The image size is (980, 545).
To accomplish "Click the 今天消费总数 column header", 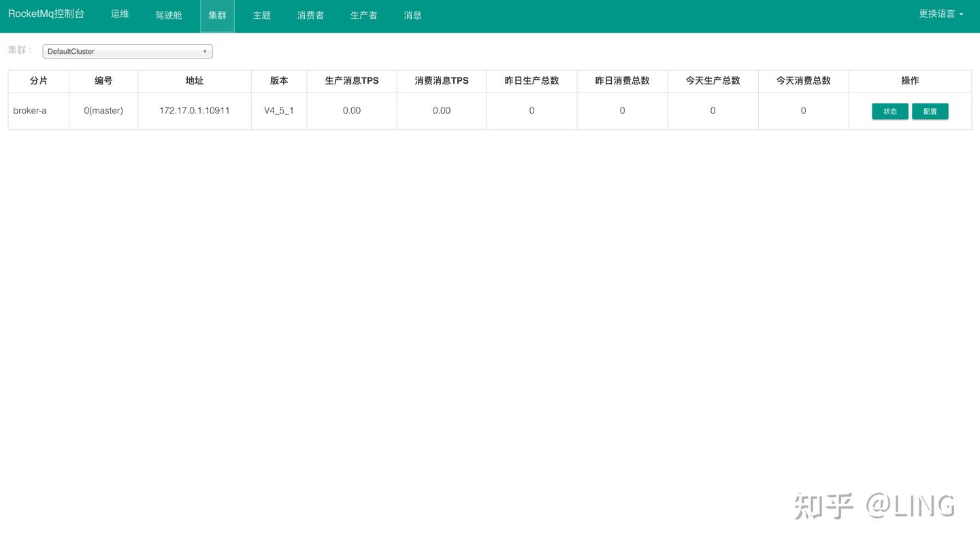I will (803, 81).
